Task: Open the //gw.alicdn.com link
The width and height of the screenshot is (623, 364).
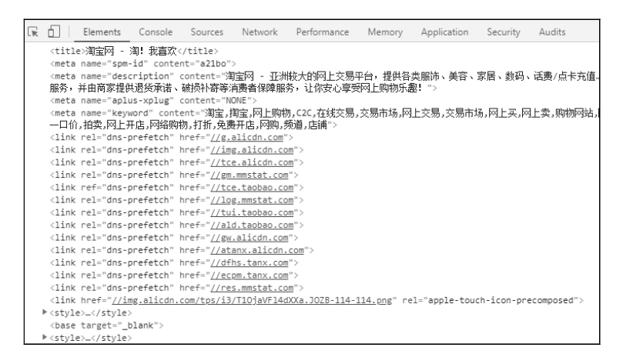Action: (249, 238)
